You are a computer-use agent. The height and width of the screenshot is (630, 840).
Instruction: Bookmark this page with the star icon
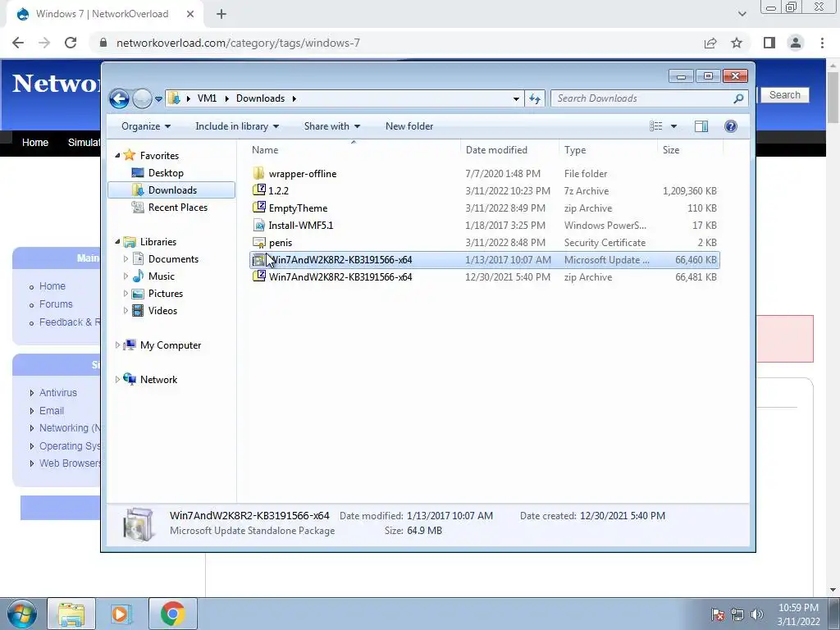(x=737, y=43)
